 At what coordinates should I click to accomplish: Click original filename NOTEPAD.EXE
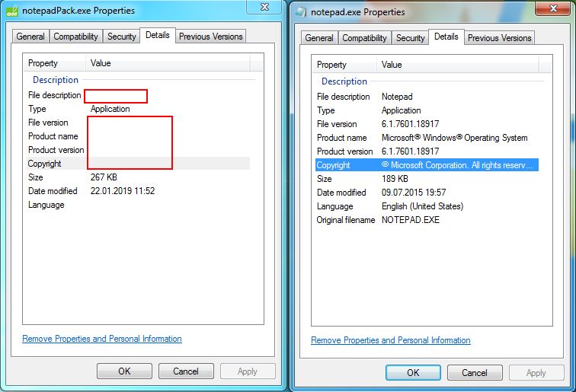(411, 220)
